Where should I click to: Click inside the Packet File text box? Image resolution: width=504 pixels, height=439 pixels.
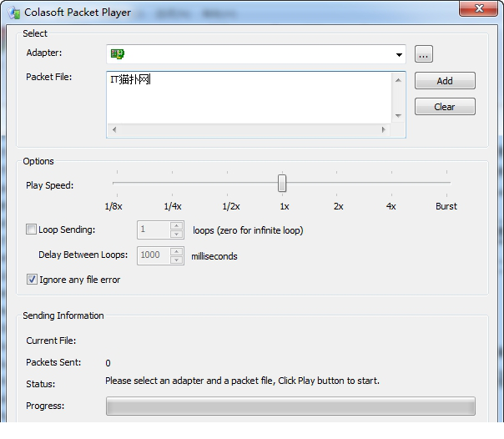249,98
